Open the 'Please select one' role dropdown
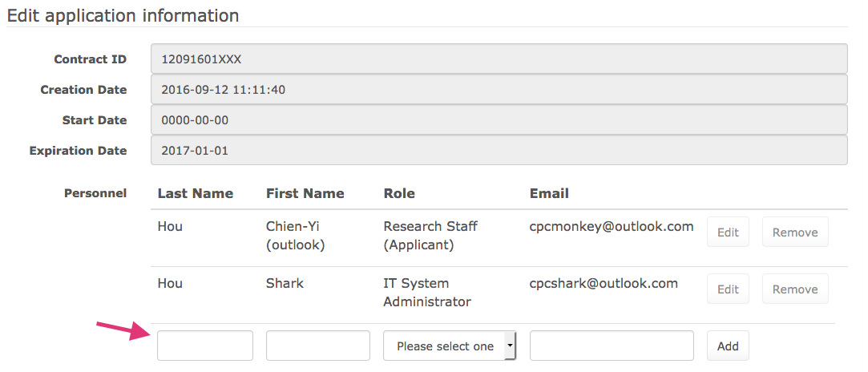 [450, 346]
